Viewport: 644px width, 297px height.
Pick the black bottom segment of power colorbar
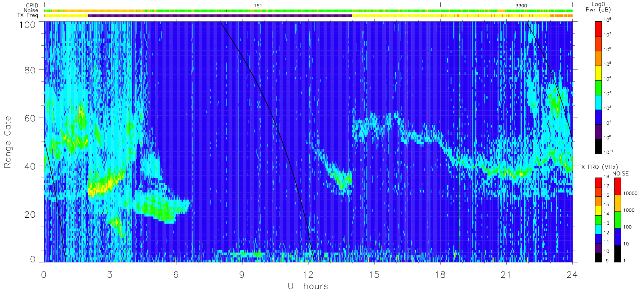599,146
